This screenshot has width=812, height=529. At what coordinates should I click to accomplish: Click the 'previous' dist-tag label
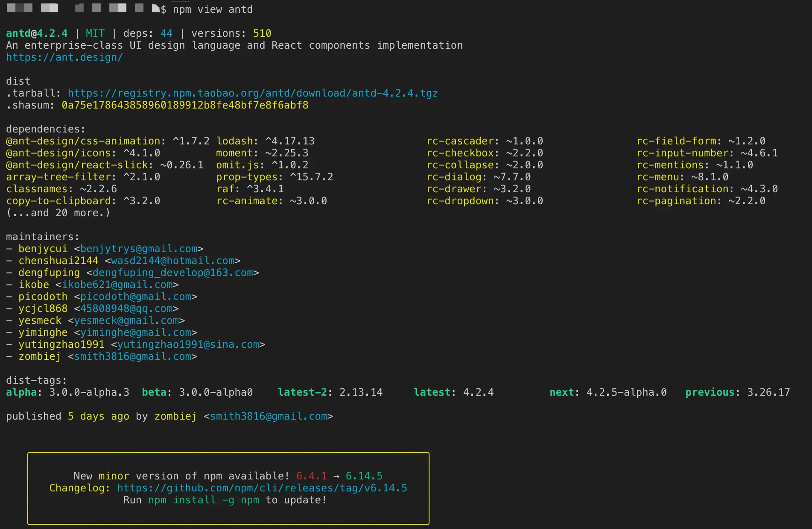(x=710, y=392)
